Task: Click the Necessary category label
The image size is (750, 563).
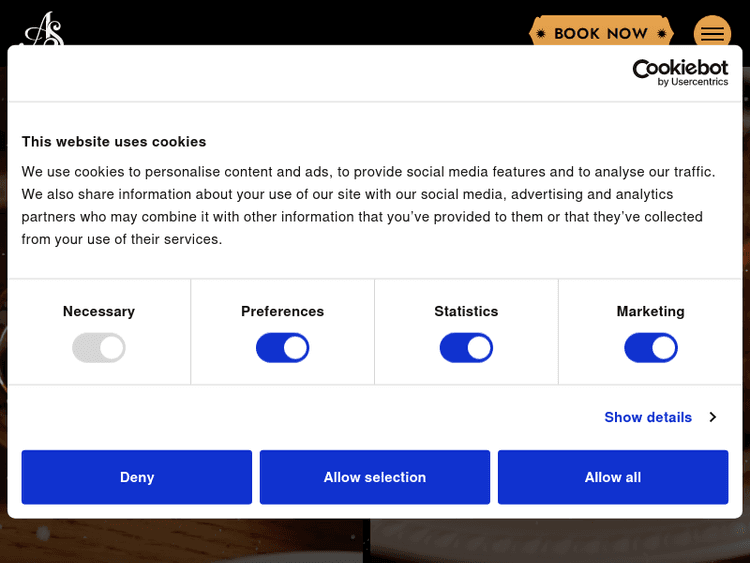Action: coord(99,311)
